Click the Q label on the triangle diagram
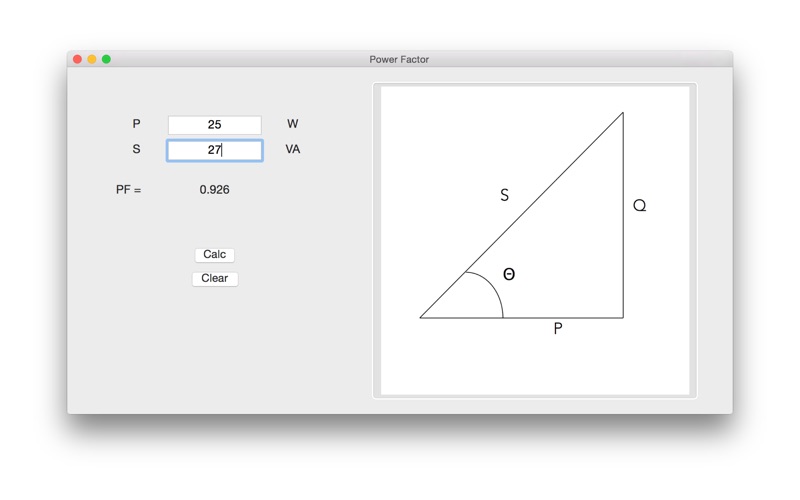The image size is (800, 500). 639,206
